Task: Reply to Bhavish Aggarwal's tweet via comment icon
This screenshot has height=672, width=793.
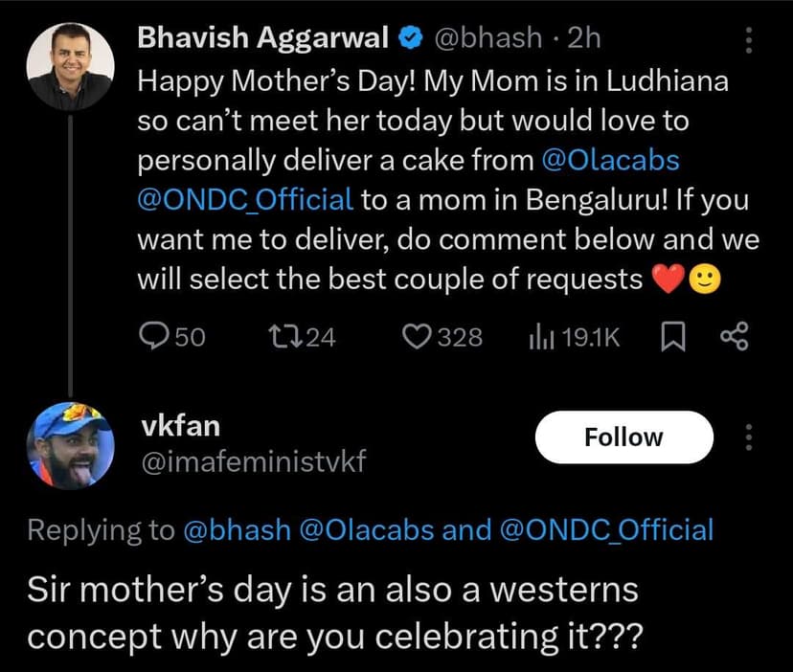Action: (156, 336)
